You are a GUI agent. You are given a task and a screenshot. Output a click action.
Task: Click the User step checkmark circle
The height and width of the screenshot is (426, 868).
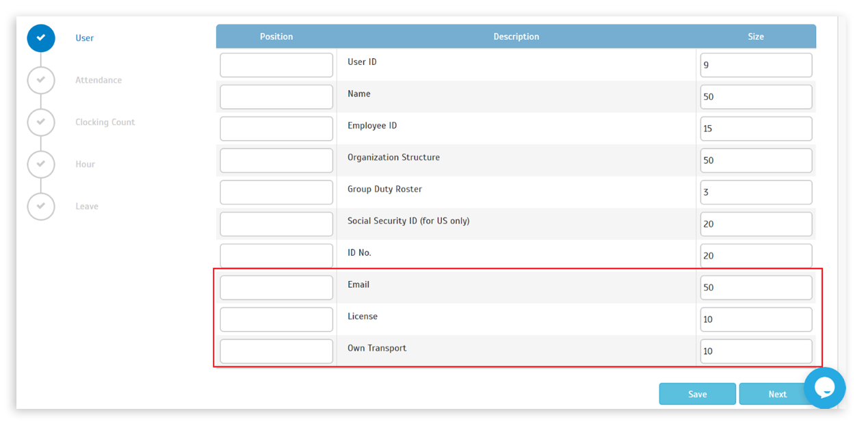pos(41,38)
